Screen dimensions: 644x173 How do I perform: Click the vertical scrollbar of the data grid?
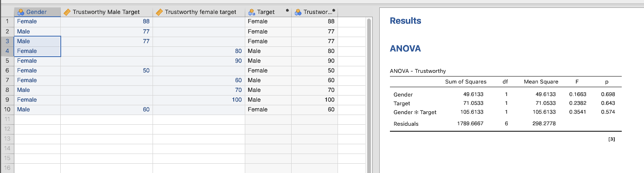369,95
